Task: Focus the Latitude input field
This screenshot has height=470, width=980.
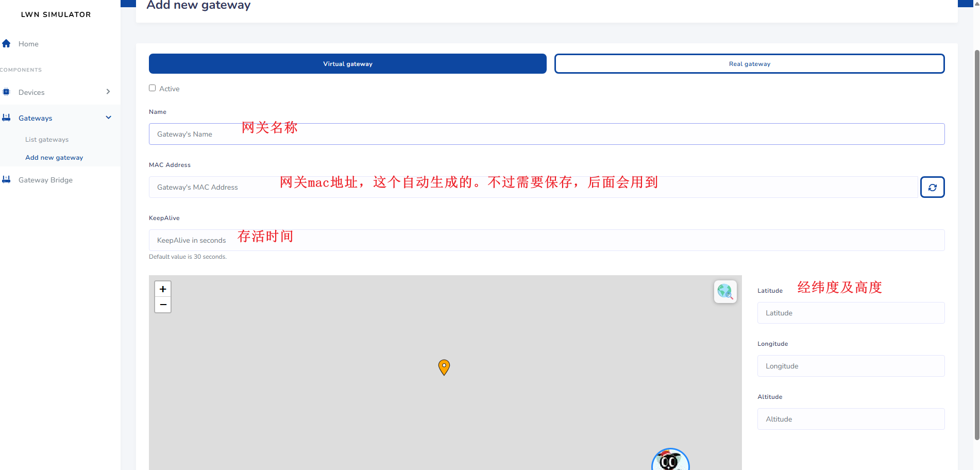Action: coord(851,313)
